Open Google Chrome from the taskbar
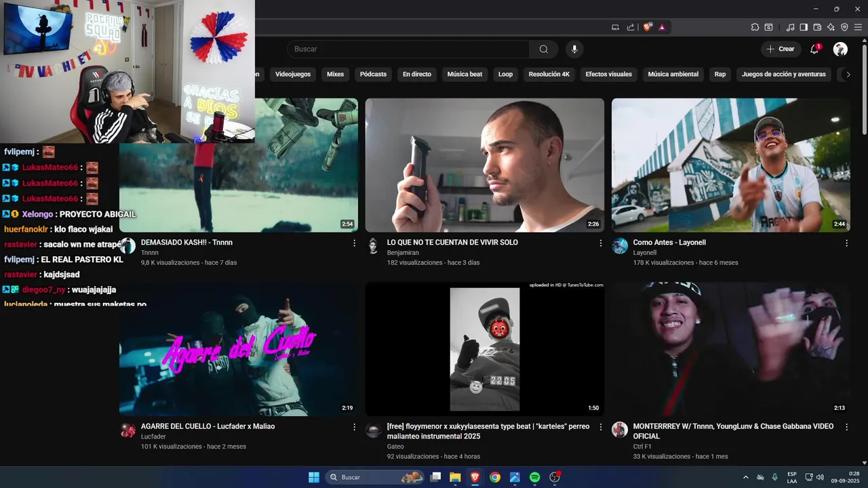The width and height of the screenshot is (868, 488). click(495, 477)
